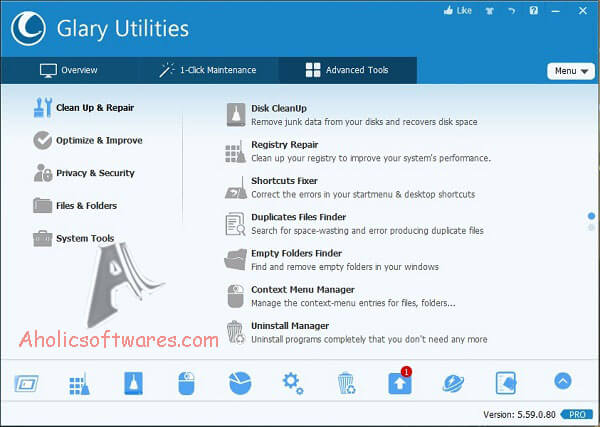This screenshot has width=600, height=427.
Task: Minimize the Glary Utilities window
Action: 556,11
